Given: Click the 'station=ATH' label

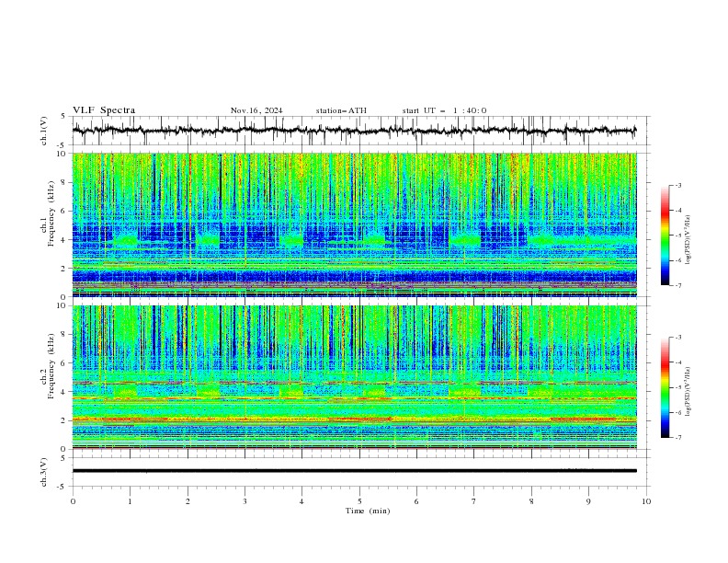Looking at the screenshot, I should [x=341, y=110].
